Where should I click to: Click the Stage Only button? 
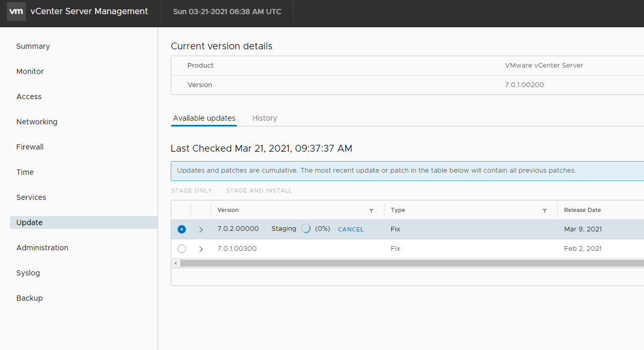[192, 190]
